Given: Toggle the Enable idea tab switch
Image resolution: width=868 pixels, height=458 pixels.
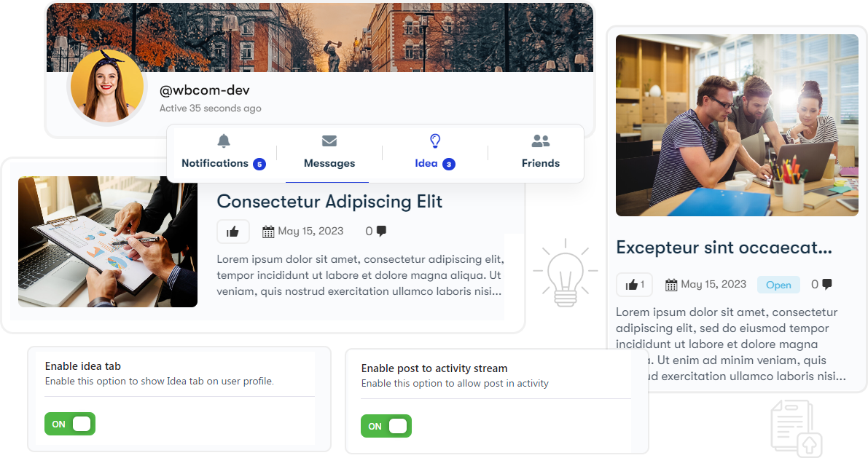Looking at the screenshot, I should pyautogui.click(x=70, y=424).
